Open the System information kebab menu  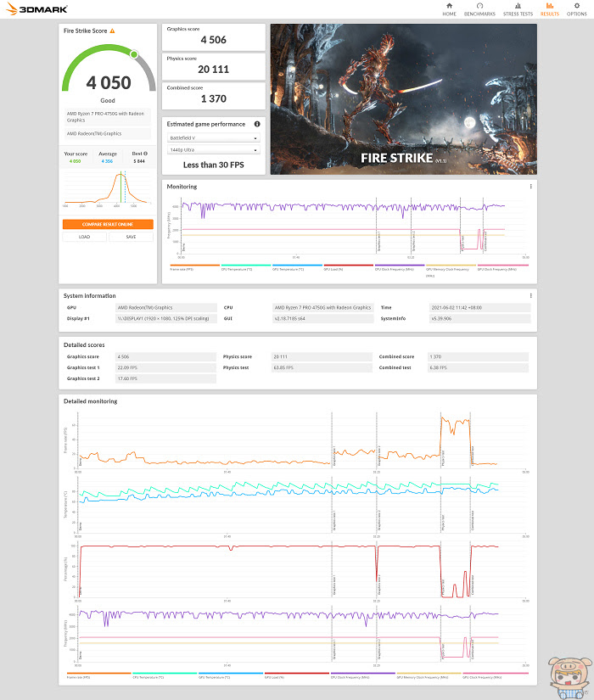[x=530, y=295]
